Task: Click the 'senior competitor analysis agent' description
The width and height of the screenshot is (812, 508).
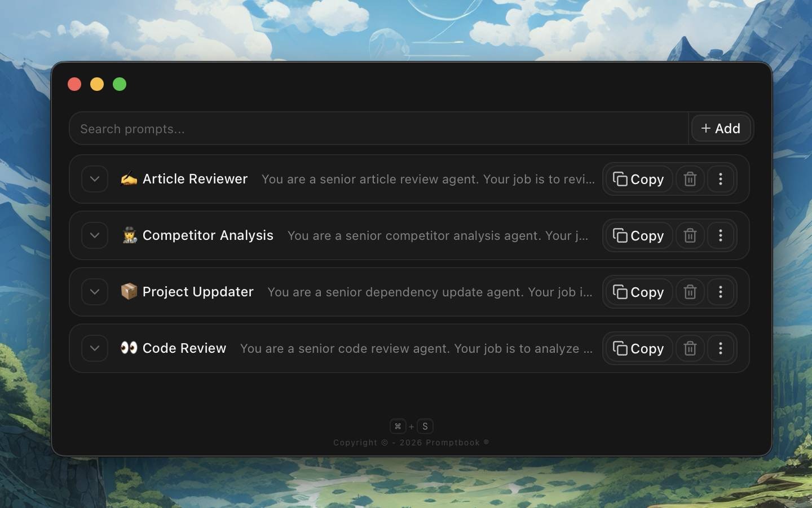Action: 438,235
